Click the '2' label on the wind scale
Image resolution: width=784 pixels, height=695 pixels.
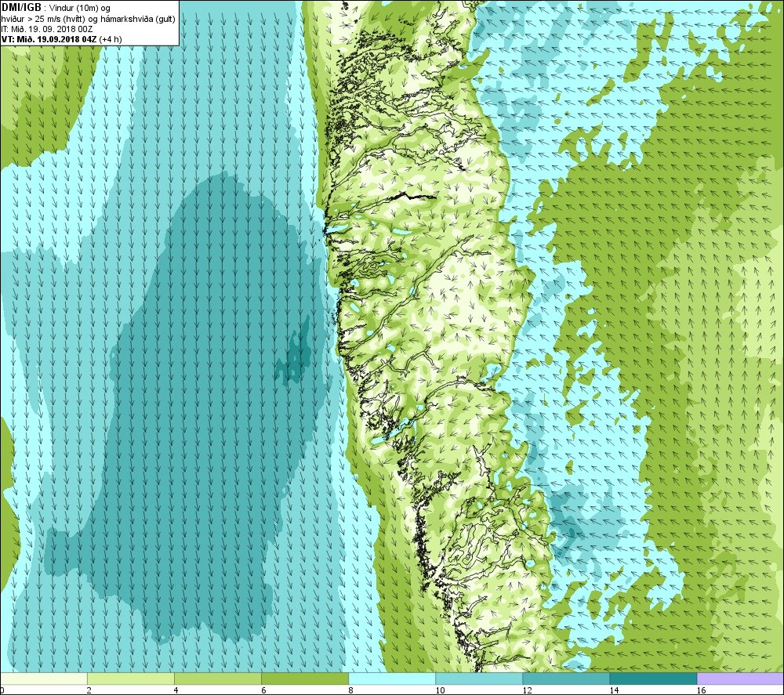coord(89,690)
